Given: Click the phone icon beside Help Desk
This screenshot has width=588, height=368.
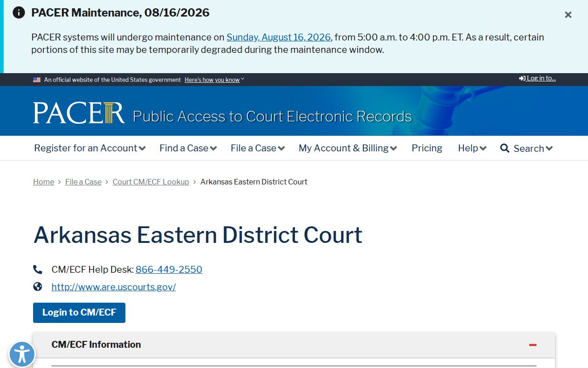Looking at the screenshot, I should pyautogui.click(x=38, y=270).
